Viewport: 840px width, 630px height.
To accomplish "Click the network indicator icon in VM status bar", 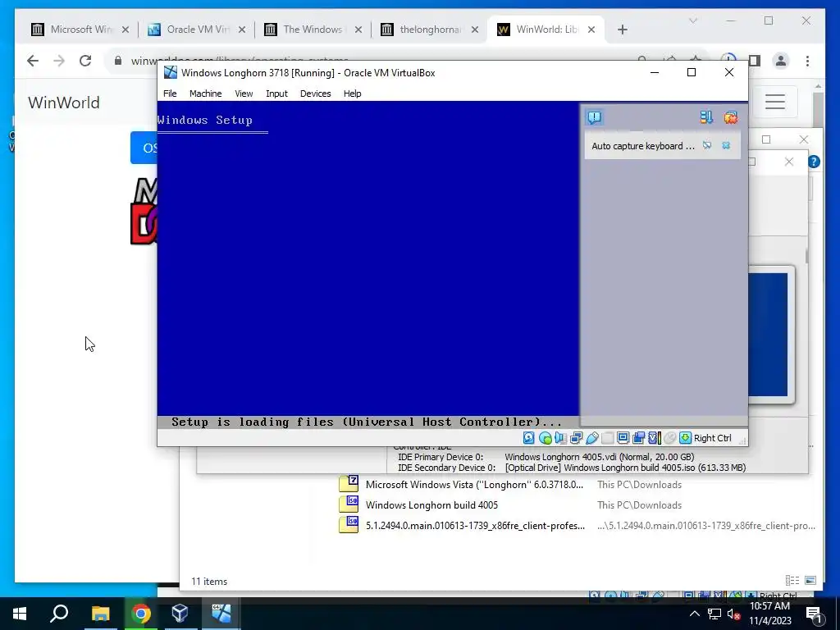I will [x=577, y=438].
